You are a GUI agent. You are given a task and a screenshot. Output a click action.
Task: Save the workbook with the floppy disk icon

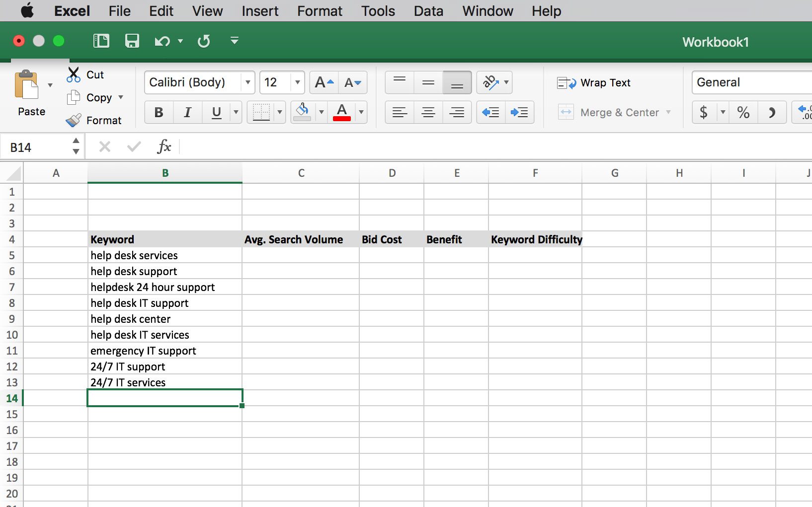pos(132,41)
